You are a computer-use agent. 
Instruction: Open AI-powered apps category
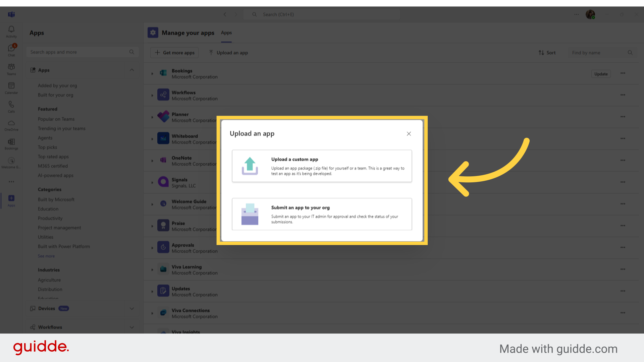coord(55,175)
